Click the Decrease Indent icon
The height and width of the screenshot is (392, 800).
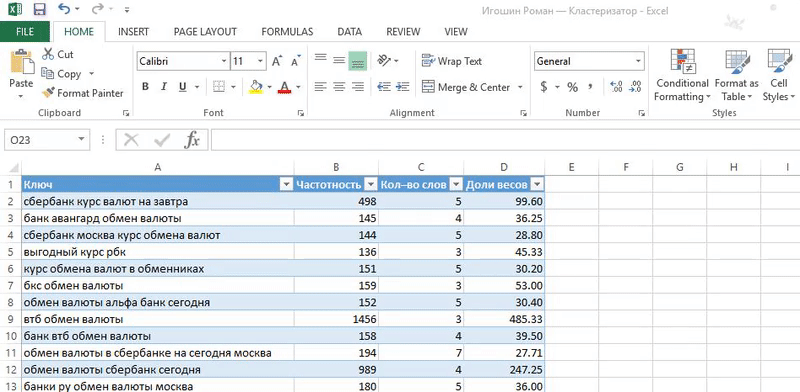point(384,87)
